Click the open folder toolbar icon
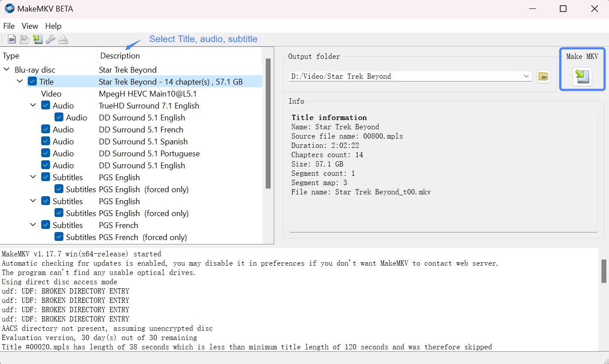Viewport: 609px width, 364px height. pyautogui.click(x=24, y=39)
